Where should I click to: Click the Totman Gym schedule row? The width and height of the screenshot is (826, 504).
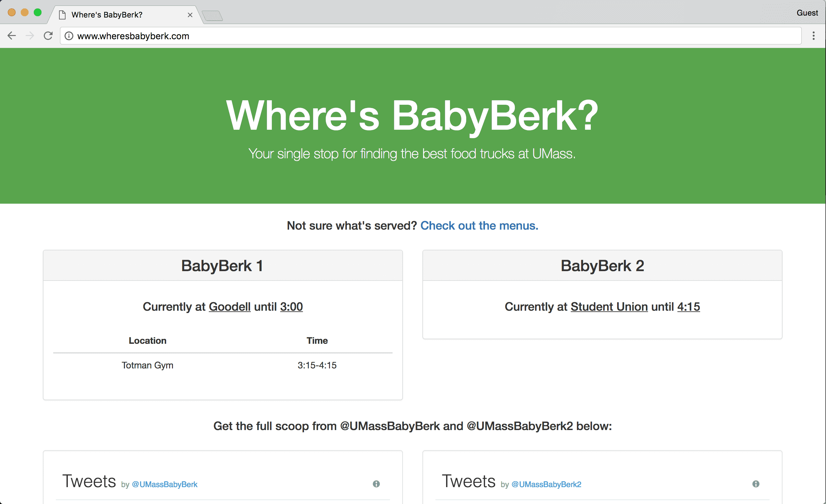222,365
